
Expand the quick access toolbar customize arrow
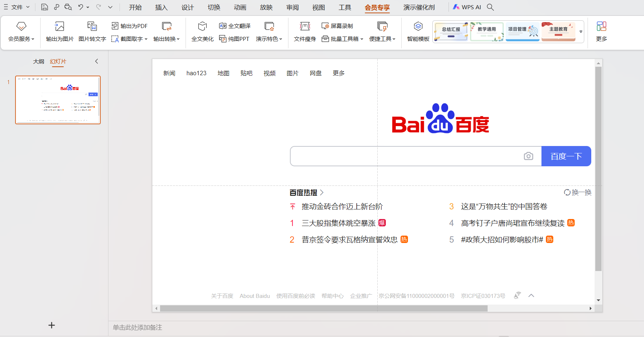pyautogui.click(x=110, y=7)
